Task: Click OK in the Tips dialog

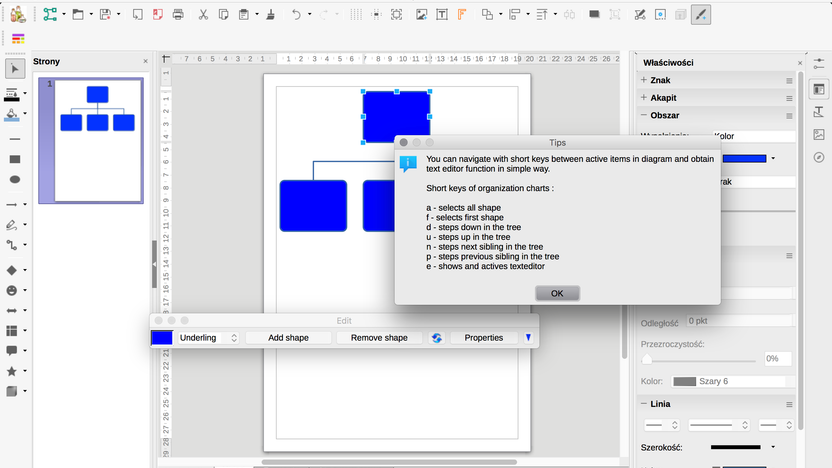Action: coord(557,293)
